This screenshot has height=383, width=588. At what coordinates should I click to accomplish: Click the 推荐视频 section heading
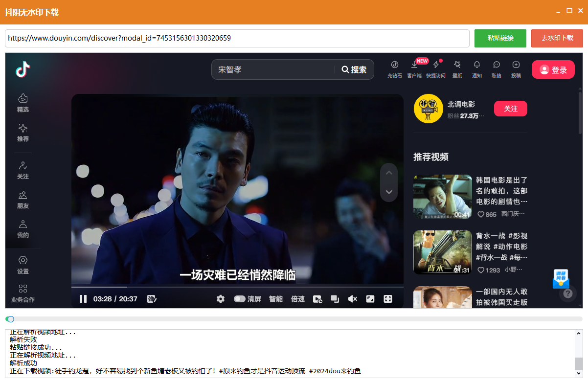[x=431, y=157]
